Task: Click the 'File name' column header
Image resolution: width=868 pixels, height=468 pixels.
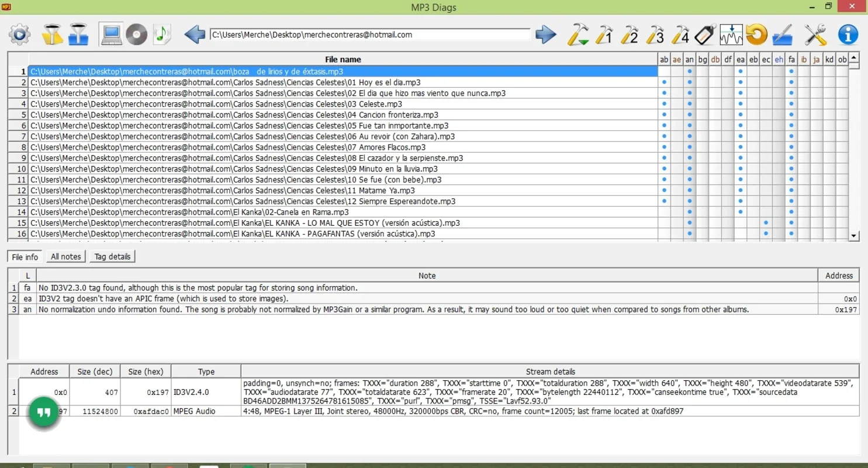Action: tap(343, 59)
